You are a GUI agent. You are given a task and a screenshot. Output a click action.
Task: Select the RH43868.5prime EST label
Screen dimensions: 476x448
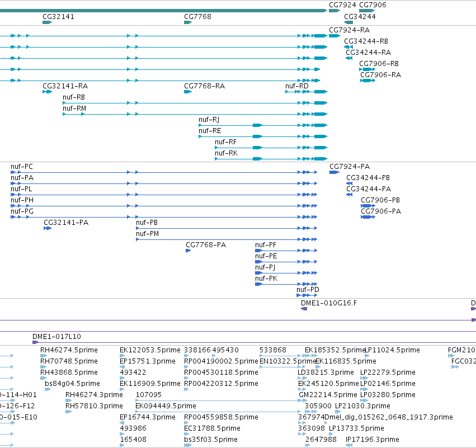[x=69, y=372]
